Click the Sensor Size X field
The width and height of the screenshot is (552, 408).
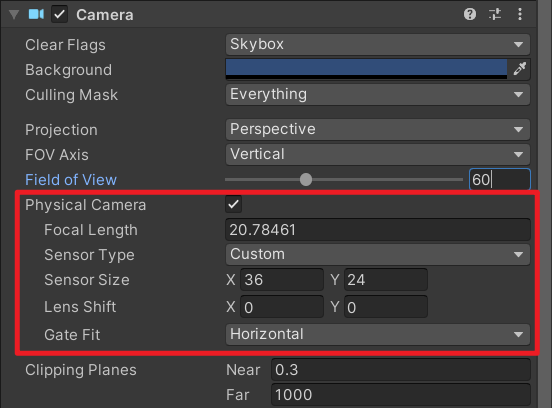tap(282, 280)
